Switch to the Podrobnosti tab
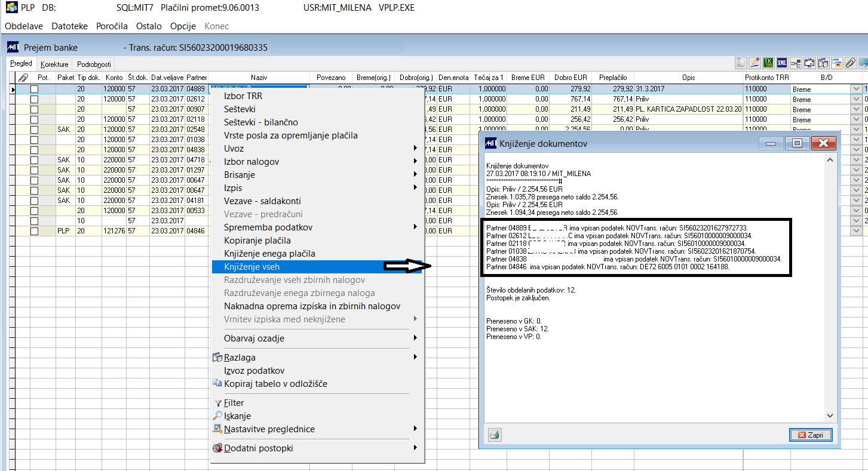The image size is (868, 471). [x=94, y=64]
